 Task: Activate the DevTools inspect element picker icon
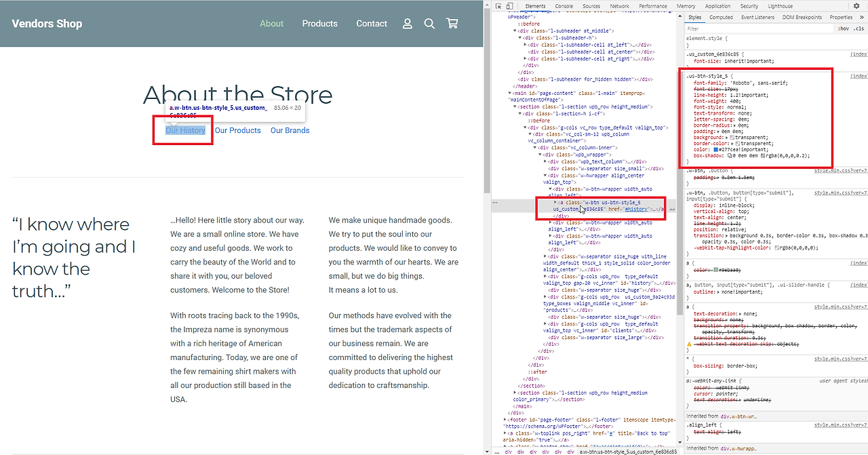[498, 6]
